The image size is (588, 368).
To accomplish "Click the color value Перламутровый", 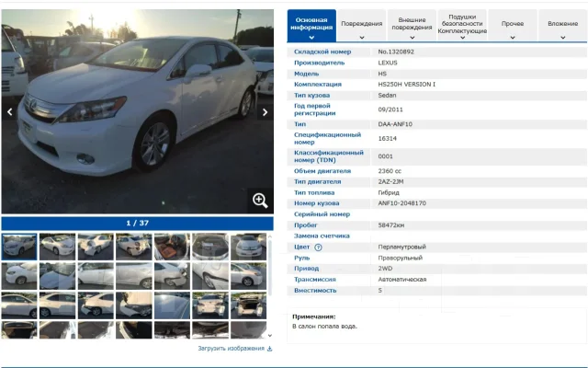I will point(402,247).
